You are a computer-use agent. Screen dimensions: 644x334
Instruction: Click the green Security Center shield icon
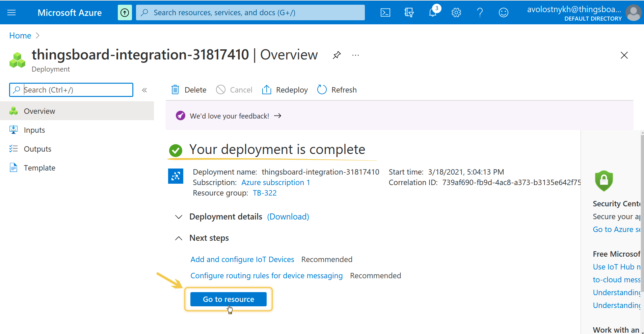tap(604, 181)
